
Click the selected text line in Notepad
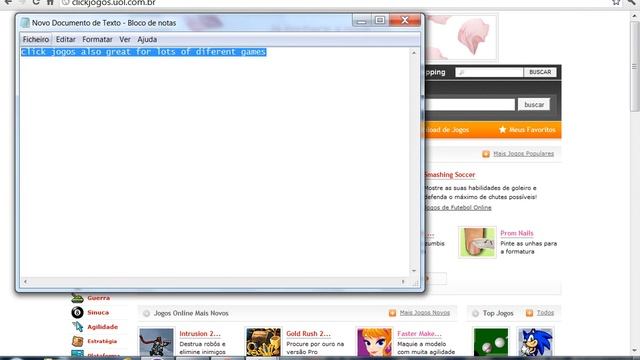144,52
